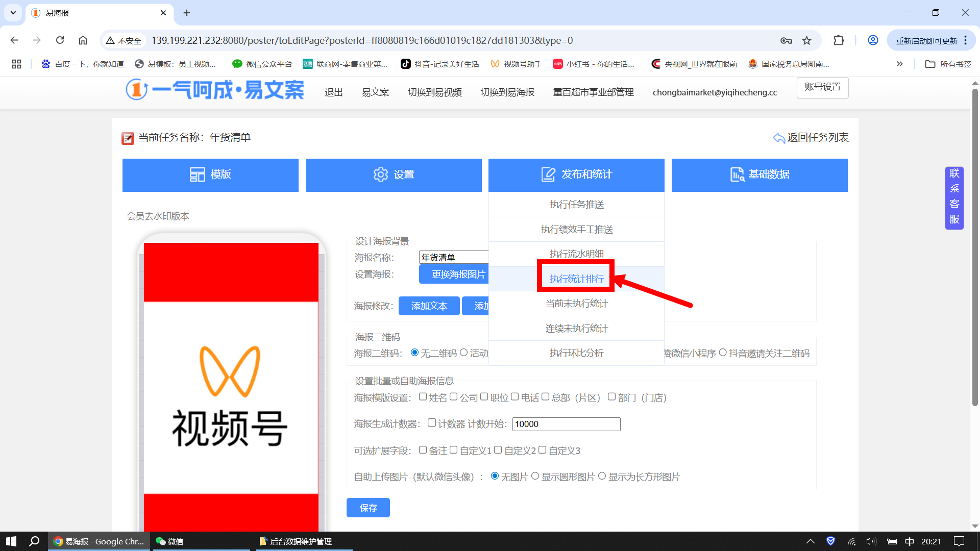
Task: Click 返回任务列表 link
Action: [811, 138]
